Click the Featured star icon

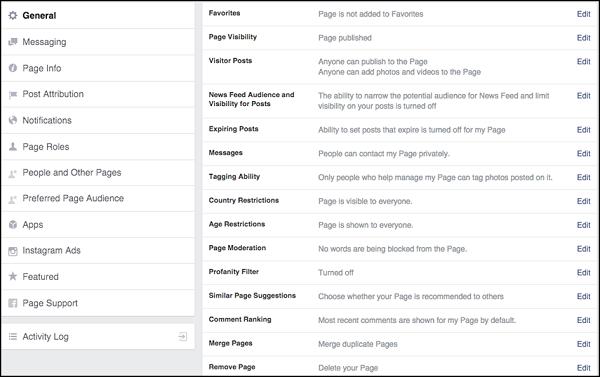click(x=13, y=276)
